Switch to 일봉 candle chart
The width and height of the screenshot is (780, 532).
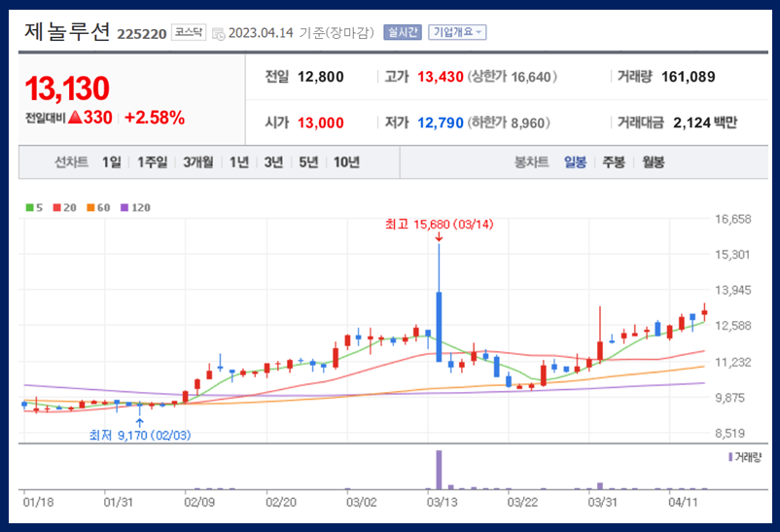(575, 162)
